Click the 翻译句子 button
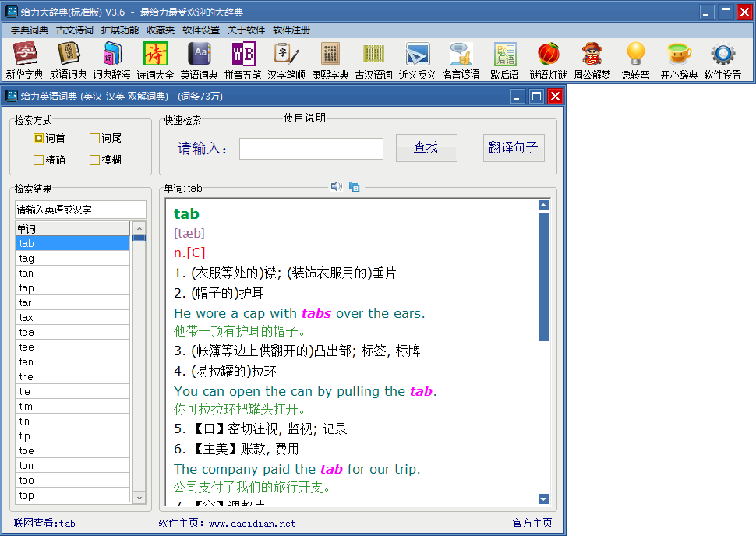756x536 pixels. 513,148
